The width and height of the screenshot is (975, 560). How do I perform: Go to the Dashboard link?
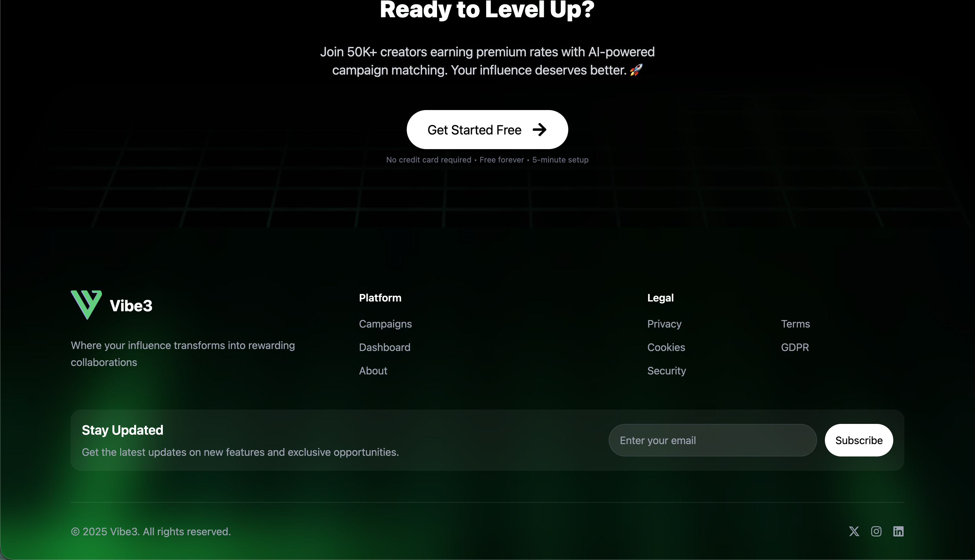[384, 347]
